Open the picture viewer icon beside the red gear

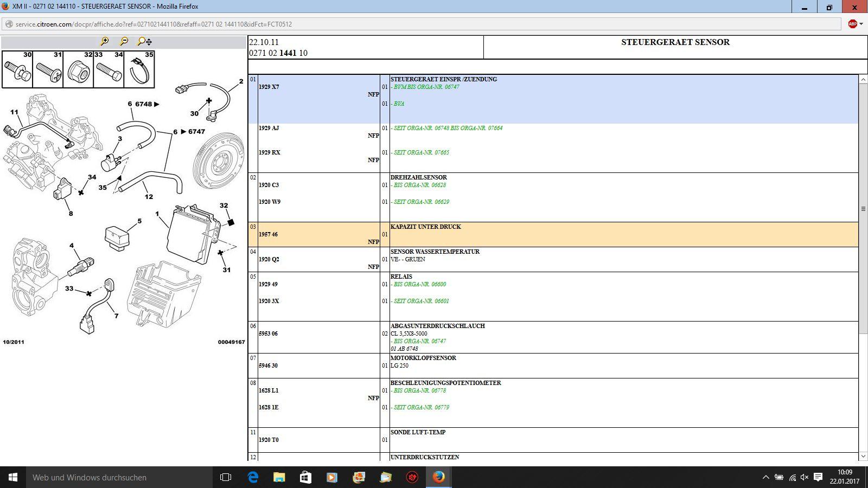385,477
